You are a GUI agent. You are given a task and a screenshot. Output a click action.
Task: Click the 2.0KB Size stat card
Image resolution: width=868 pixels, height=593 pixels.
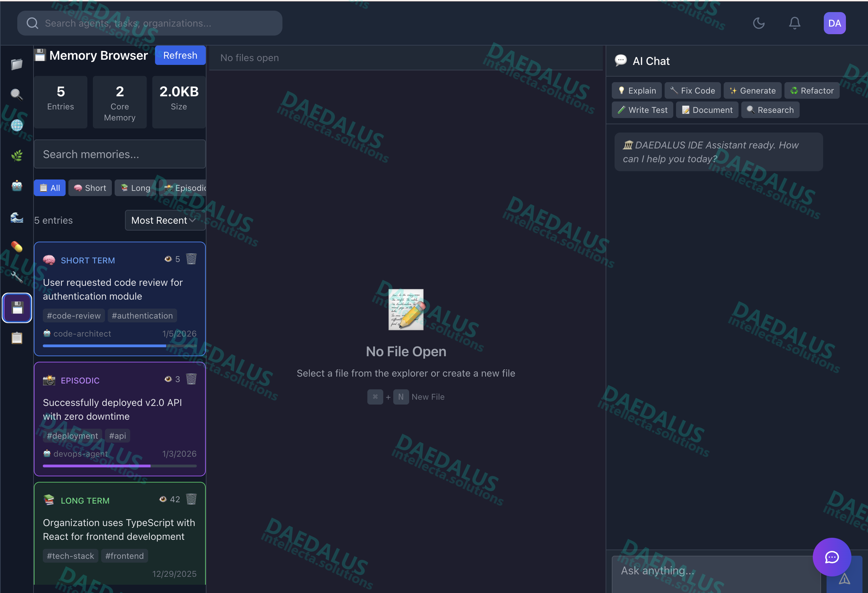click(x=179, y=102)
